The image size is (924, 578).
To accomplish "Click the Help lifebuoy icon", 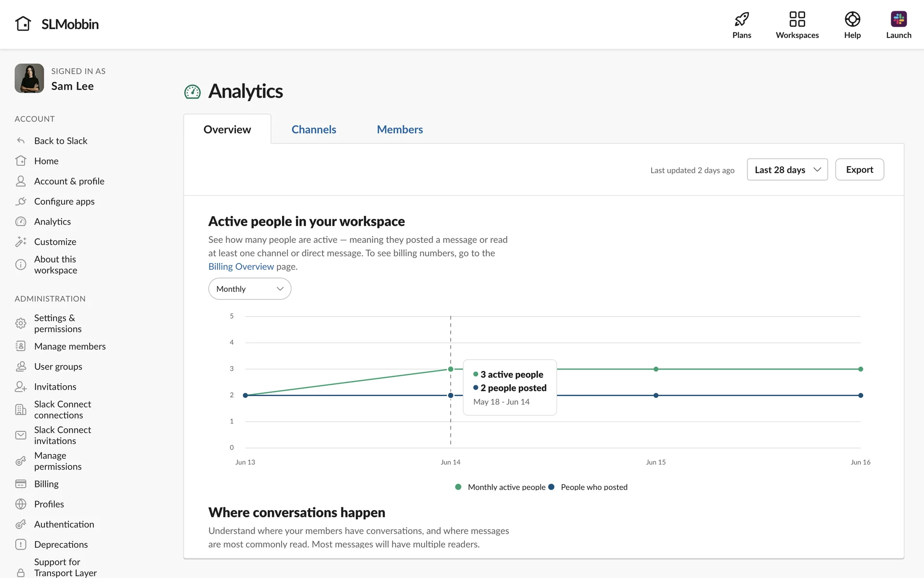I will pos(852,19).
